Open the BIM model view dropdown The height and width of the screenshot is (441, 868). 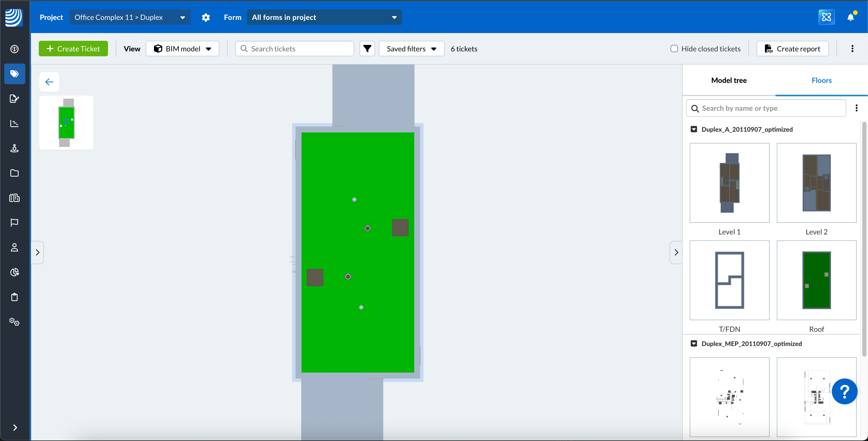click(182, 49)
